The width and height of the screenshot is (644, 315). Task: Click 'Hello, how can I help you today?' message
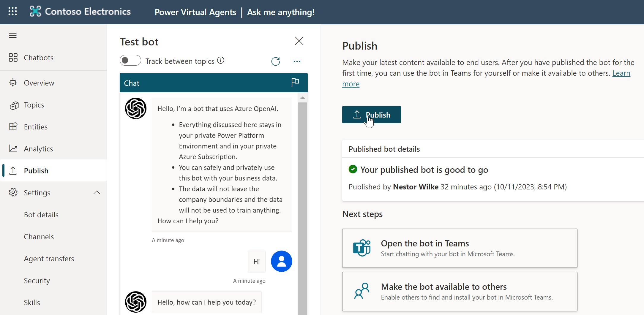(207, 302)
